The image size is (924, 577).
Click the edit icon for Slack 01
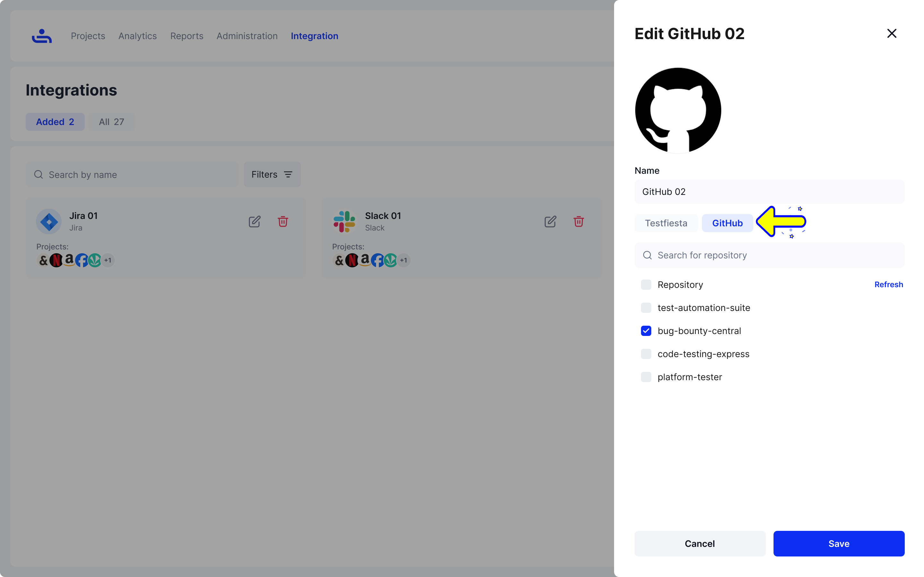pos(550,222)
